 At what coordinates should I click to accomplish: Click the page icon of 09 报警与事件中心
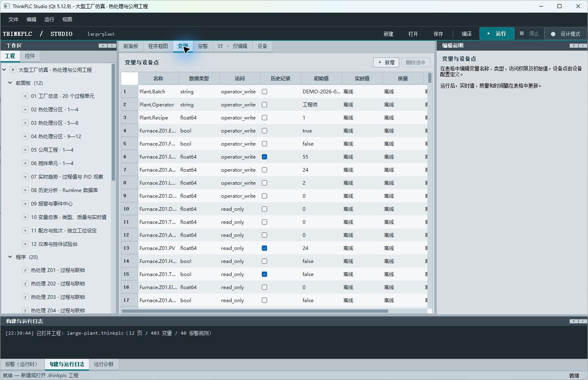pyautogui.click(x=25, y=204)
